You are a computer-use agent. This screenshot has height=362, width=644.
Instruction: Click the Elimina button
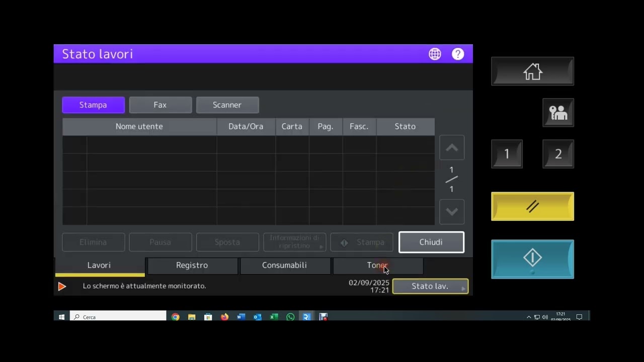[x=93, y=242]
